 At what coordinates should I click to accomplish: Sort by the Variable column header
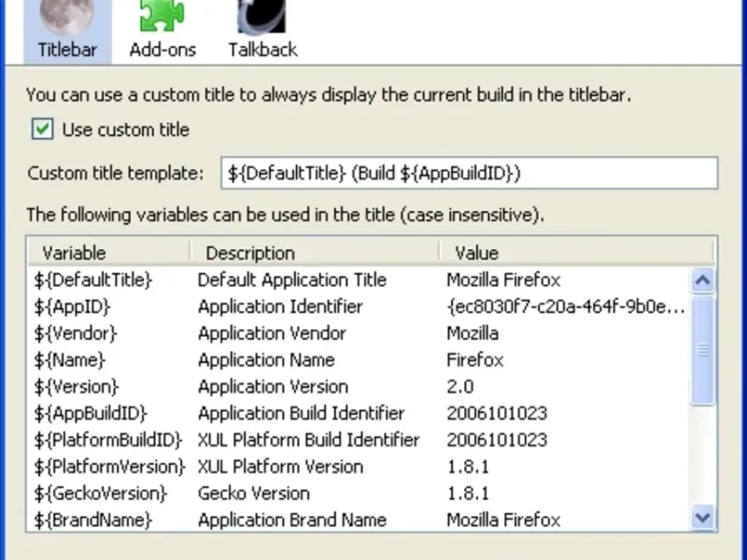pos(107,252)
